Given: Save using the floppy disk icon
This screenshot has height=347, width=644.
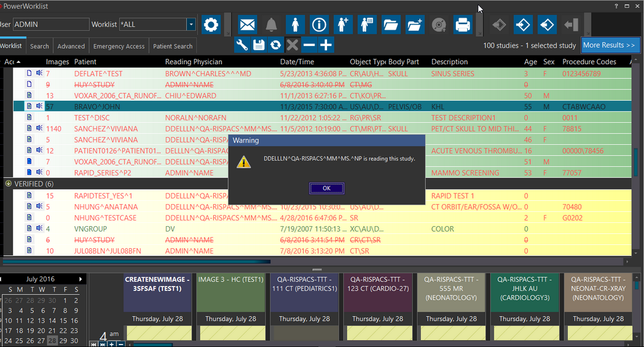Looking at the screenshot, I should 258,45.
